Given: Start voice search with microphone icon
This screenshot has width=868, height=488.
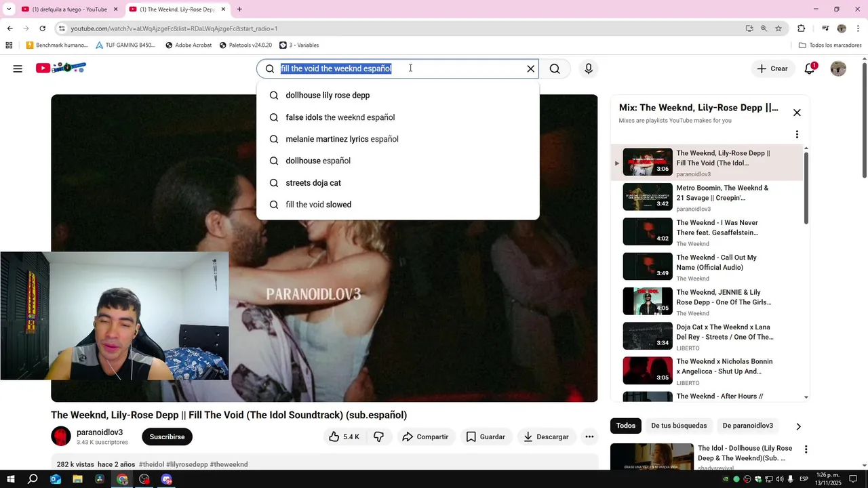Looking at the screenshot, I should (x=589, y=68).
